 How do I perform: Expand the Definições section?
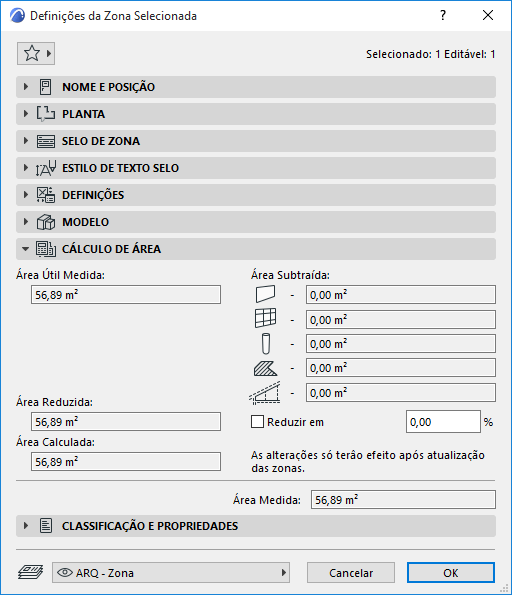click(x=25, y=195)
